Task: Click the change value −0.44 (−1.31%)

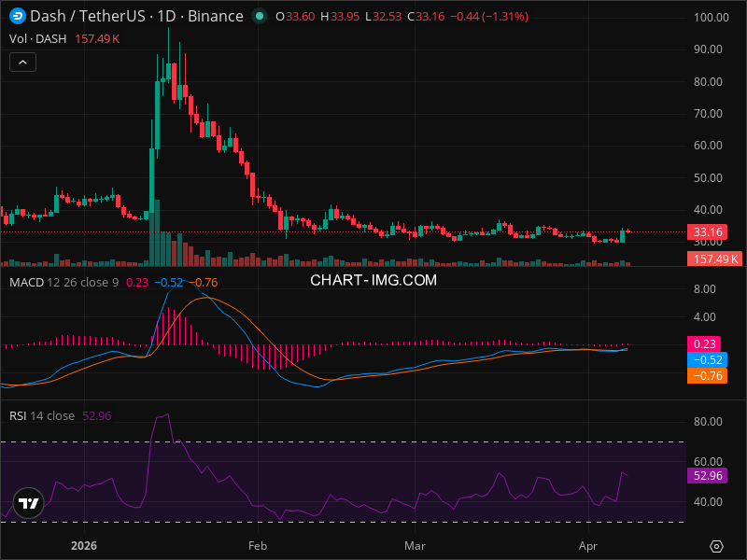Action: tap(489, 17)
